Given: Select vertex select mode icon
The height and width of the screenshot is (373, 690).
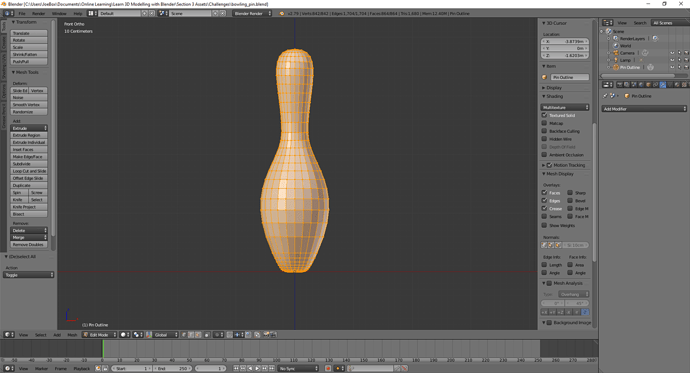Looking at the screenshot, I should (184, 335).
